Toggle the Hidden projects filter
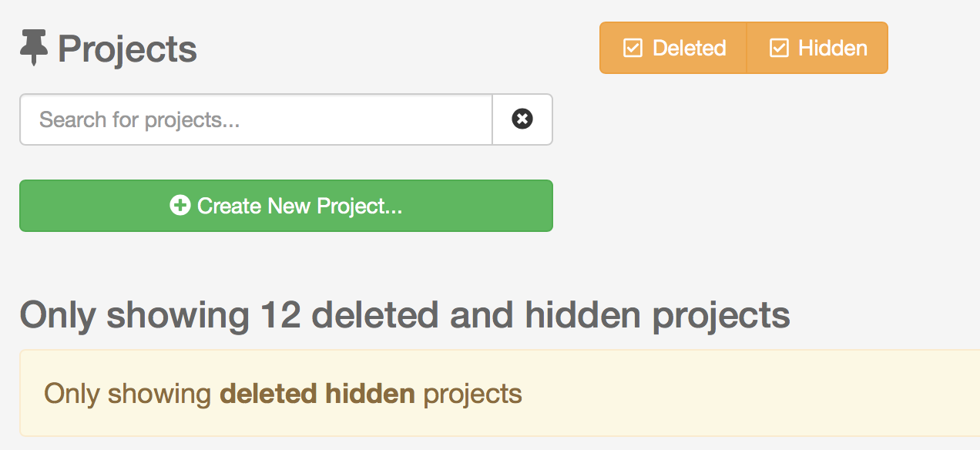 (x=816, y=48)
